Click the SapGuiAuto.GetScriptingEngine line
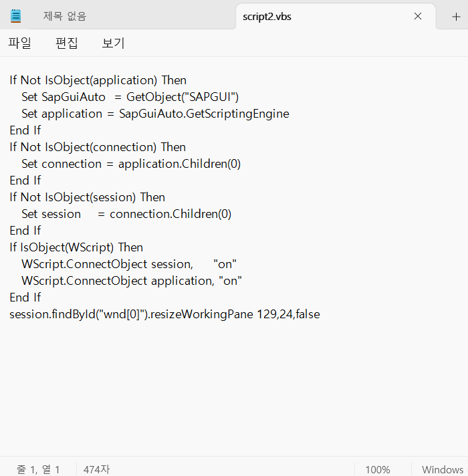Image resolution: width=468 pixels, height=476 pixels. [155, 114]
